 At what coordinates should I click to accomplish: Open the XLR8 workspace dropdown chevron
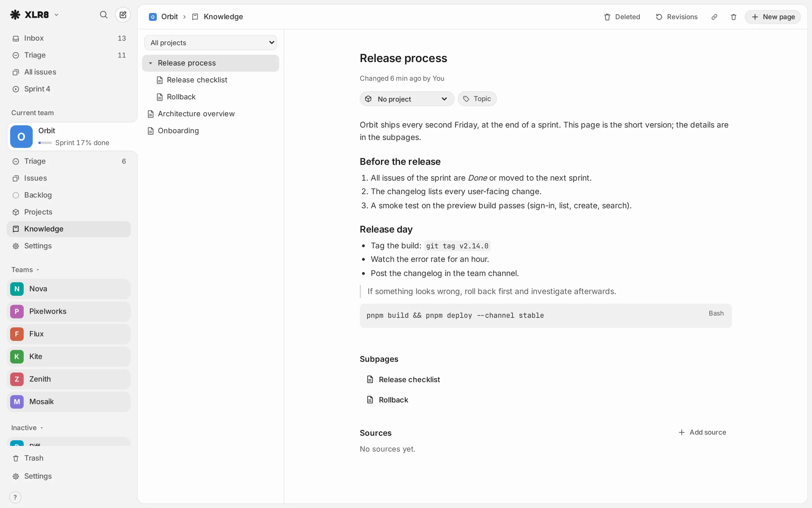[56, 15]
